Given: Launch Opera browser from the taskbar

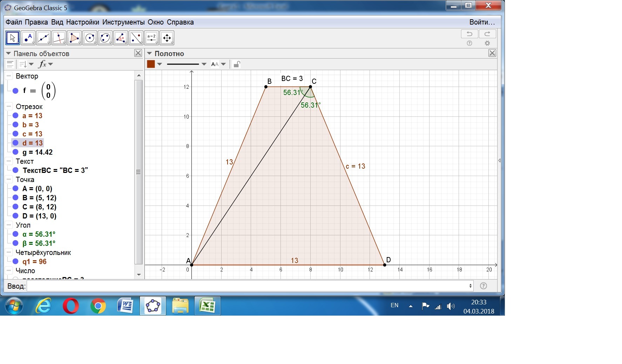Looking at the screenshot, I should pyautogui.click(x=71, y=306).
